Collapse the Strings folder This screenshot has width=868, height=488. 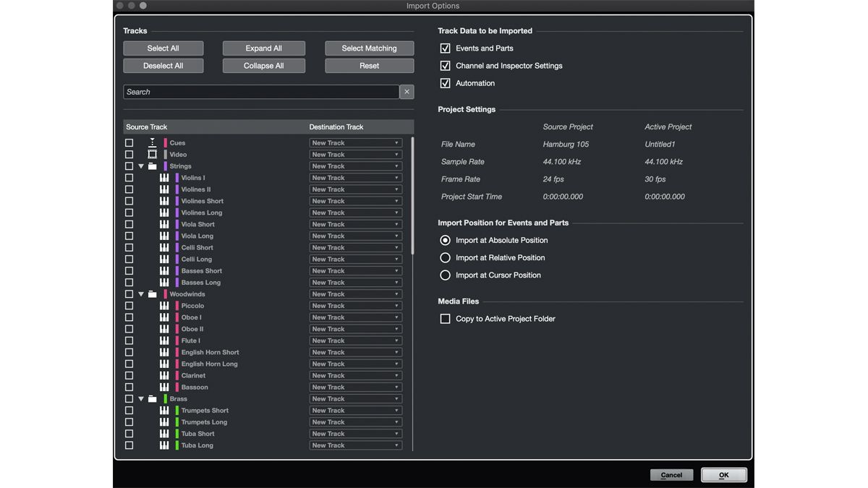coord(141,166)
